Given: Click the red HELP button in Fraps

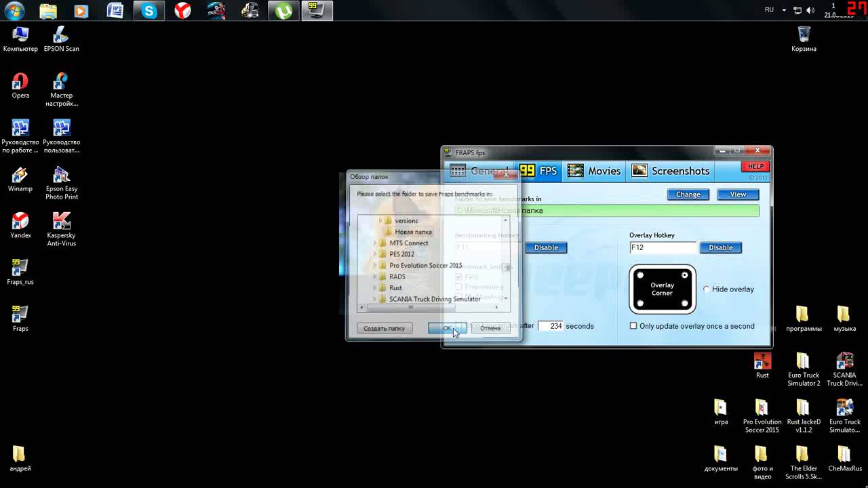Looking at the screenshot, I should pyautogui.click(x=755, y=167).
